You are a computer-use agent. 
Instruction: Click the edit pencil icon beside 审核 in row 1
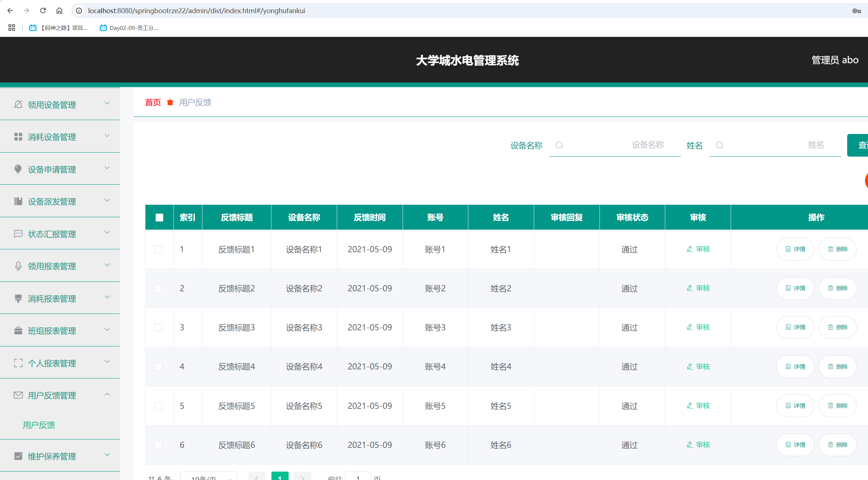[690, 249]
